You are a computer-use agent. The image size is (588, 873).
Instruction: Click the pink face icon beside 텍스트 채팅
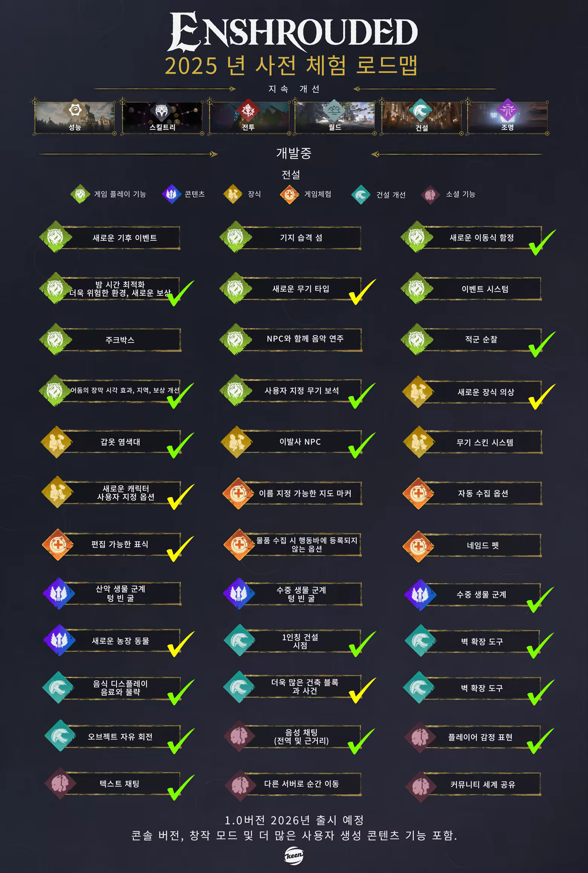click(x=60, y=784)
